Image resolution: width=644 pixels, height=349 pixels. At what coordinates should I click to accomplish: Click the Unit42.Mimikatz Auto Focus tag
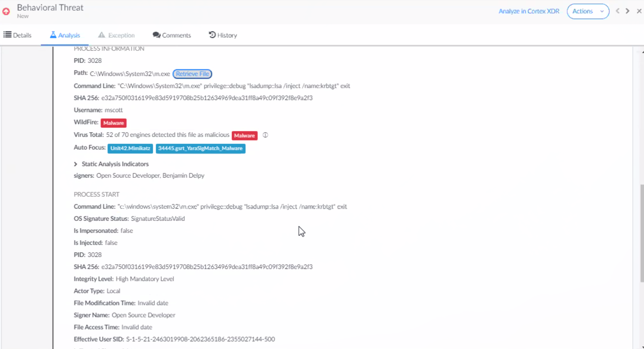pos(130,148)
